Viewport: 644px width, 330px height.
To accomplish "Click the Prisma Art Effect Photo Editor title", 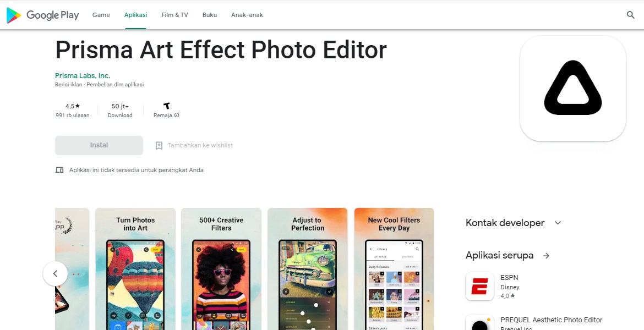I will tap(221, 50).
